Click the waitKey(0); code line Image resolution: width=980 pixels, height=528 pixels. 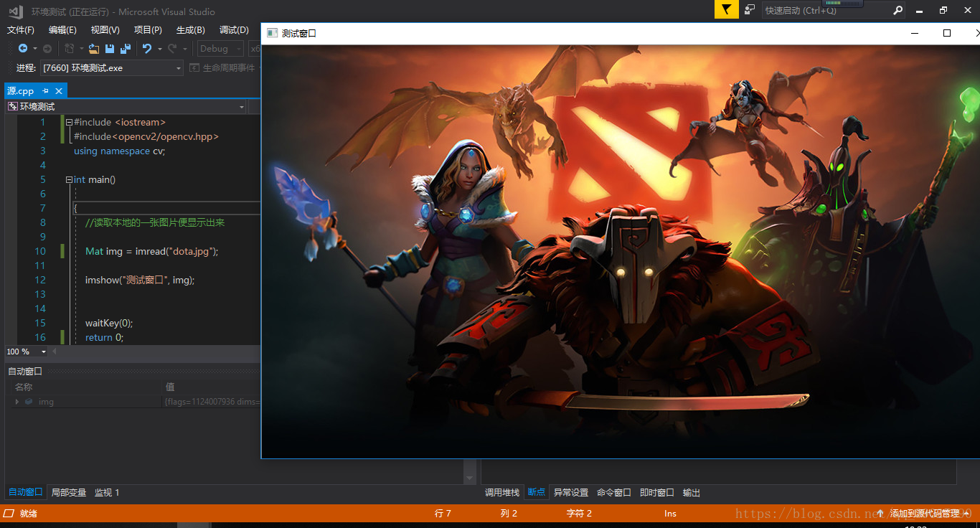pos(109,323)
